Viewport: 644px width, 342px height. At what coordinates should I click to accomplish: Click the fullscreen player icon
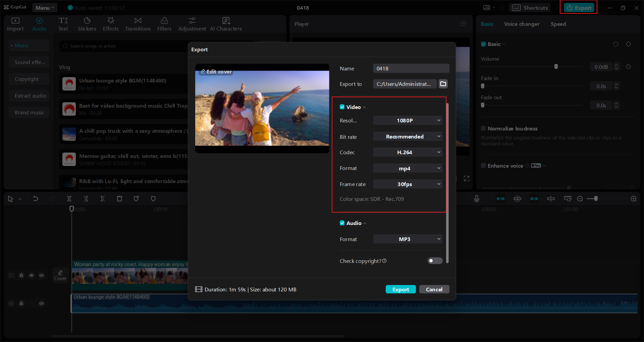coord(467,178)
